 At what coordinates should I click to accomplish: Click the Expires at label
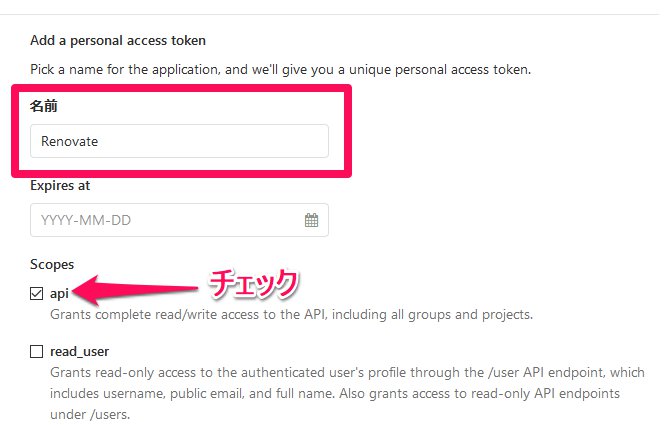[61, 185]
